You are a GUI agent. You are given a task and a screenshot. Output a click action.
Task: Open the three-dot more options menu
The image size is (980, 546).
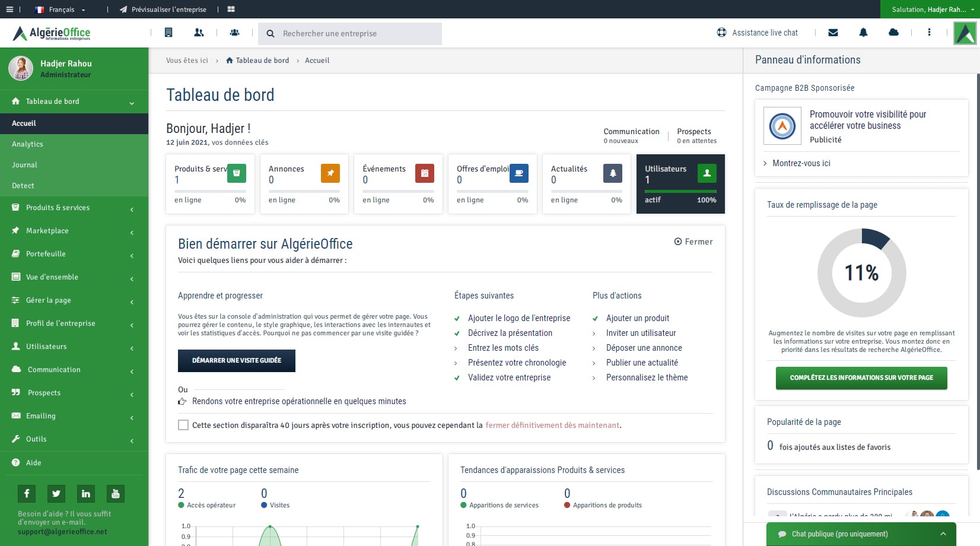(929, 33)
